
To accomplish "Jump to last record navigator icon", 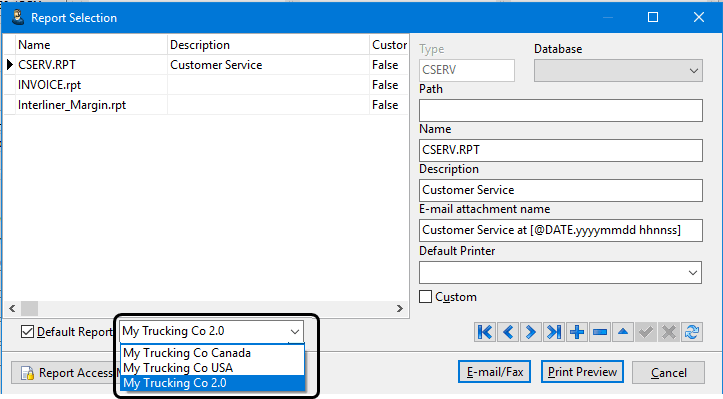I will (554, 332).
